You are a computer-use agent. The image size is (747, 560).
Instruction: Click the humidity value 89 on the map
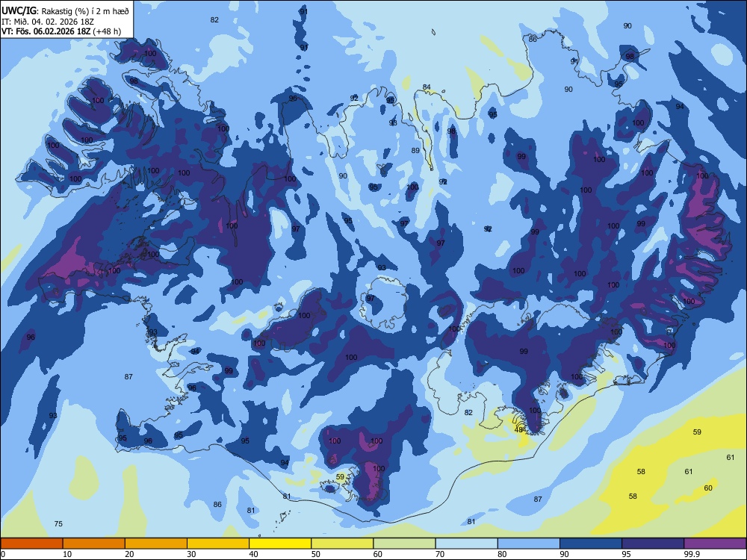click(415, 151)
